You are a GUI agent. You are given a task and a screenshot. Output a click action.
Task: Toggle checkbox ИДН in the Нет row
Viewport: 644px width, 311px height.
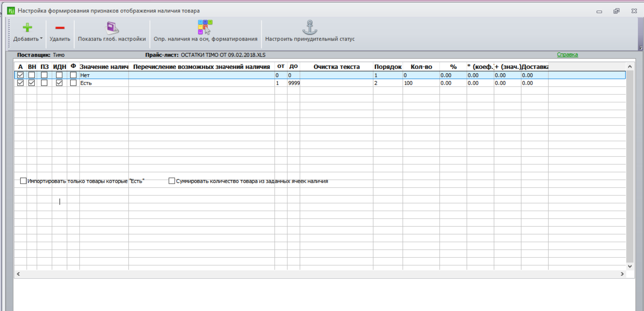click(x=59, y=75)
